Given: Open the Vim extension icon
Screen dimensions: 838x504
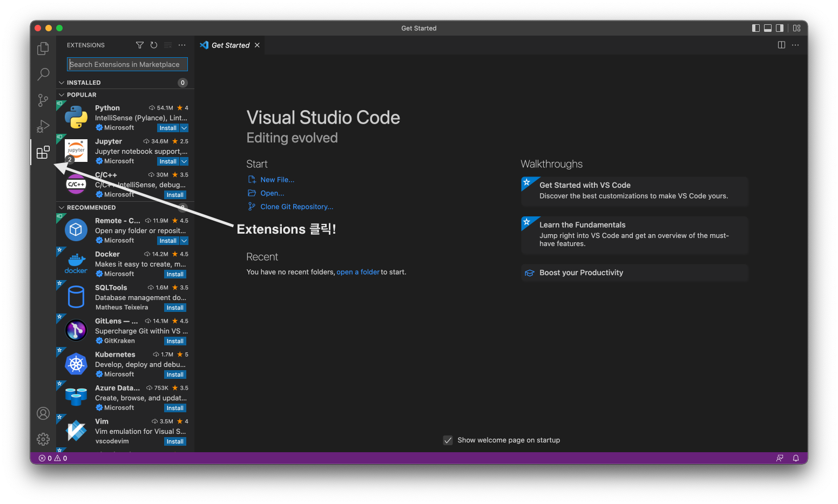Looking at the screenshot, I should 76,431.
